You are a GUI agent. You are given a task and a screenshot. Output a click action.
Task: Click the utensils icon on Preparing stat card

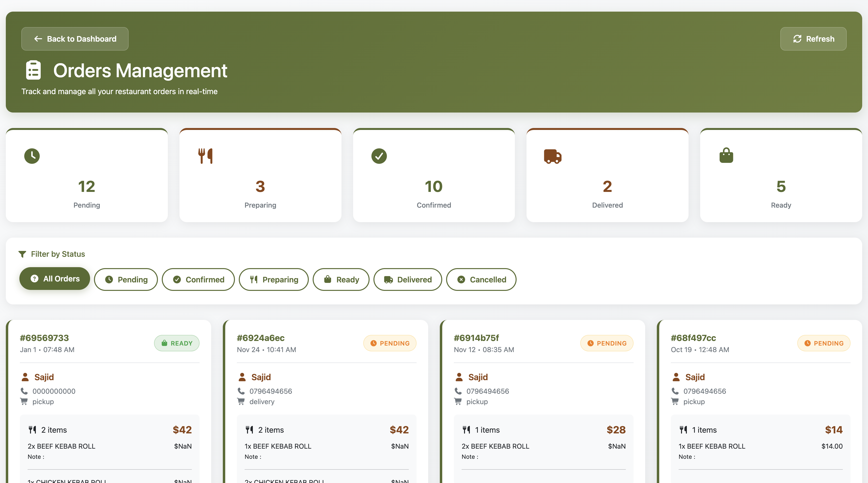[206, 156]
